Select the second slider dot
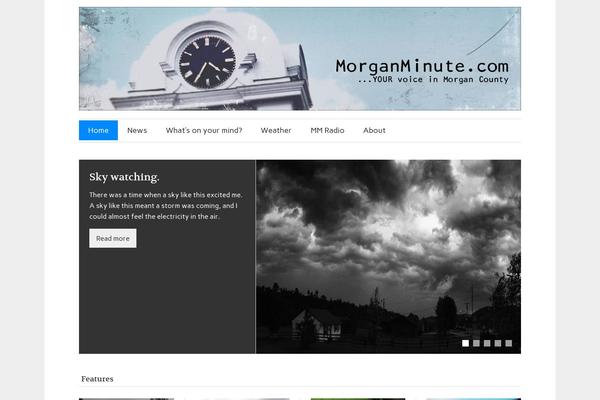600x400 pixels. [476, 343]
